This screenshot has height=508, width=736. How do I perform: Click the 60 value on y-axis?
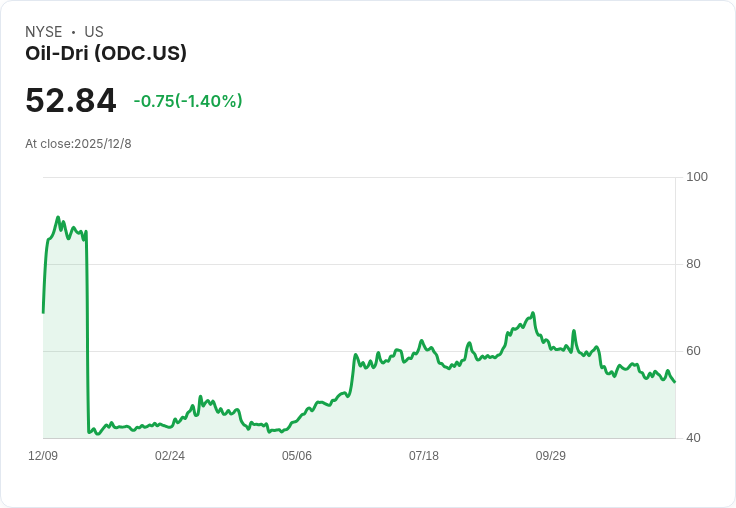[x=694, y=351]
